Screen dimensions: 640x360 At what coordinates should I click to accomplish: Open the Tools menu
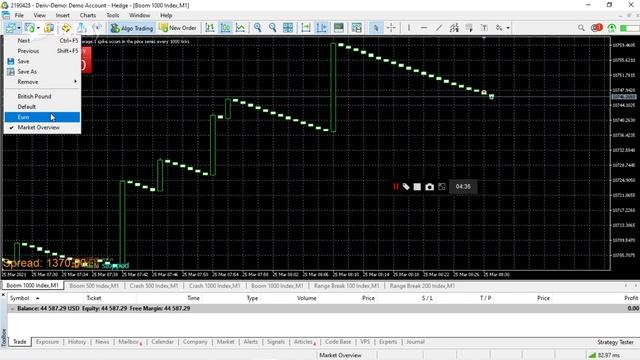point(113,15)
